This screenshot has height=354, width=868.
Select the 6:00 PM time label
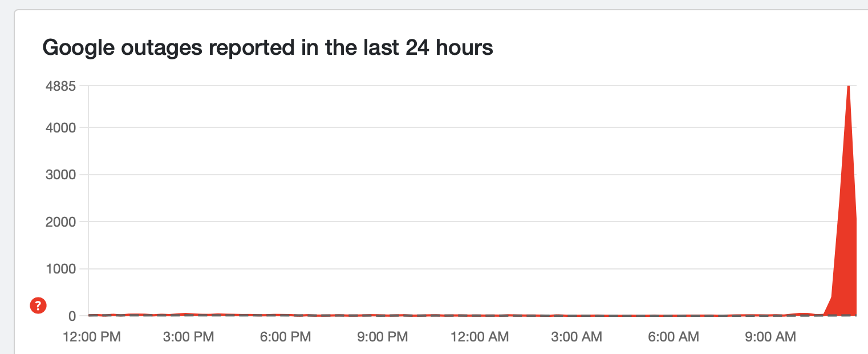(285, 337)
